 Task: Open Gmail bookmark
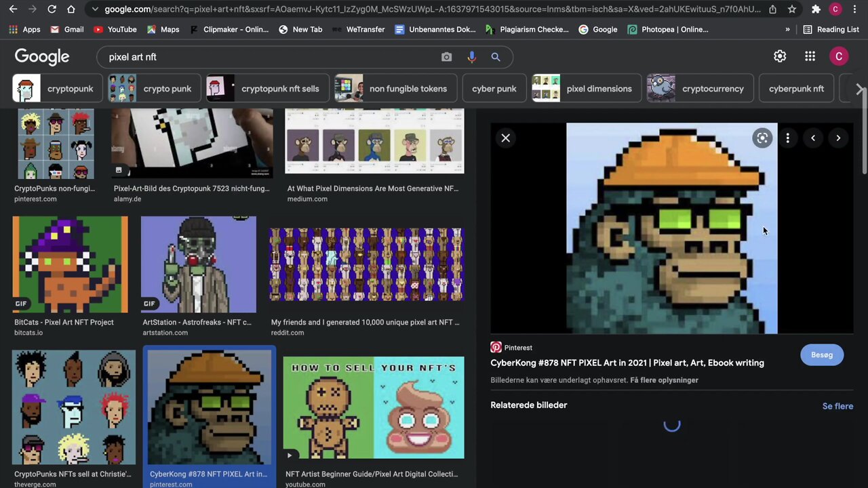(x=66, y=30)
